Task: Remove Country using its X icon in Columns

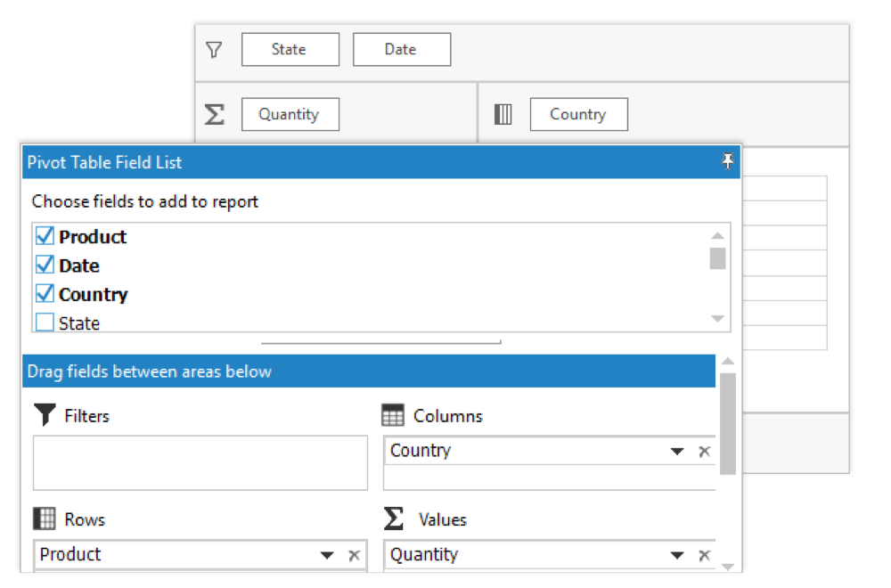Action: pyautogui.click(x=704, y=451)
